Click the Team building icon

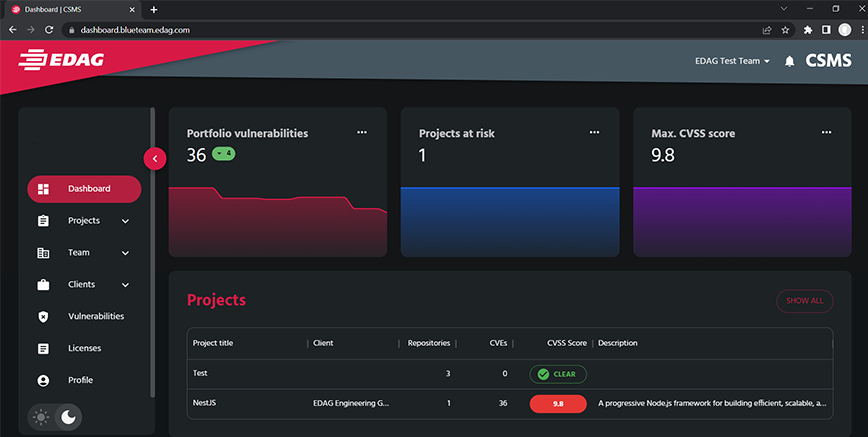[43, 253]
